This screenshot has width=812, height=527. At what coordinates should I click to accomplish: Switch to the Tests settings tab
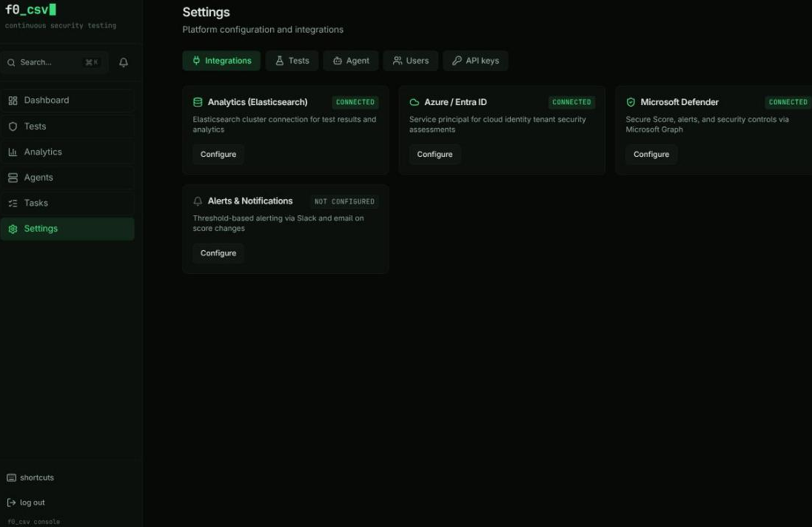click(292, 61)
